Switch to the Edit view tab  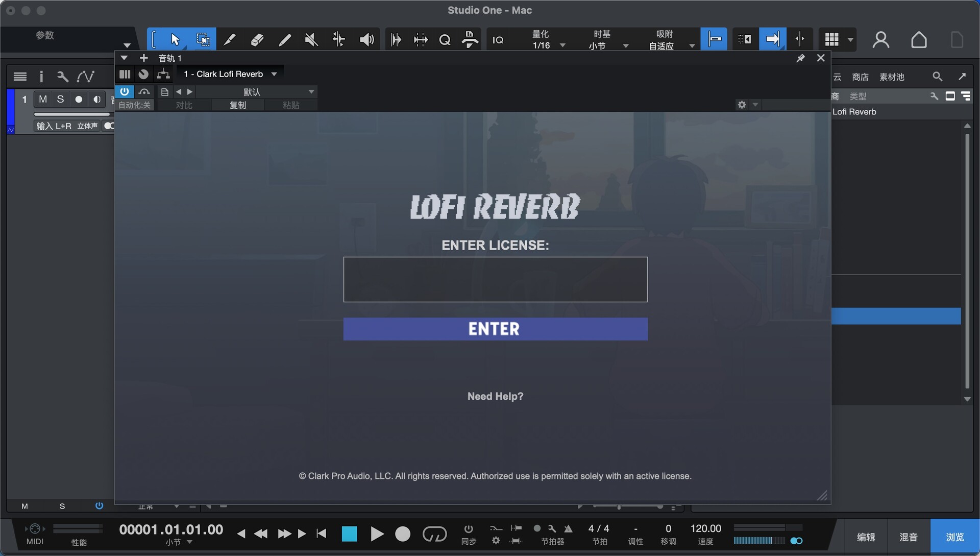tap(866, 537)
